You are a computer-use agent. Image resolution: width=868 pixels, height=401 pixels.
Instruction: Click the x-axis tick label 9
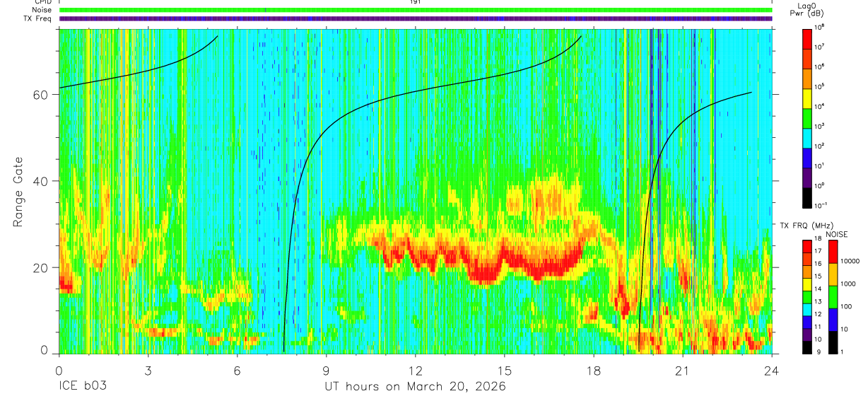coord(326,371)
